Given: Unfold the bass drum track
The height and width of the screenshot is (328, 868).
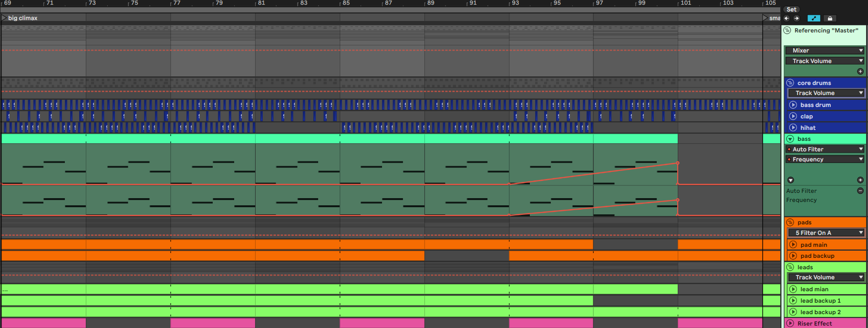Looking at the screenshot, I should pyautogui.click(x=793, y=105).
